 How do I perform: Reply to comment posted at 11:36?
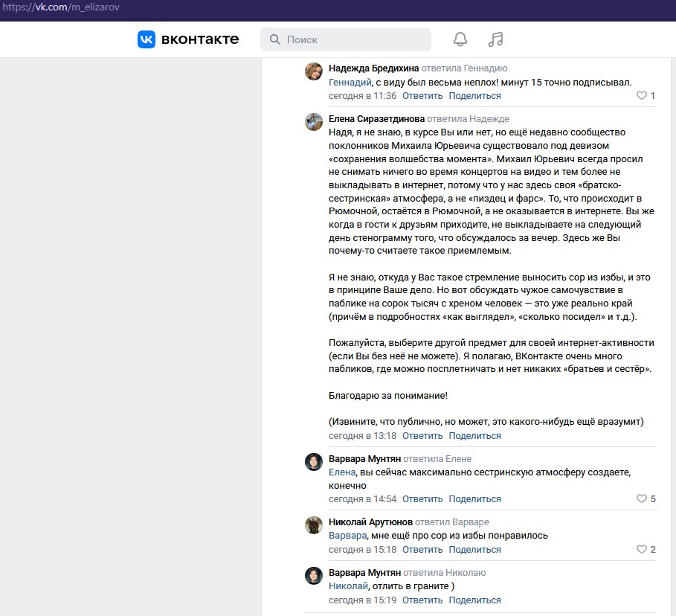click(422, 96)
